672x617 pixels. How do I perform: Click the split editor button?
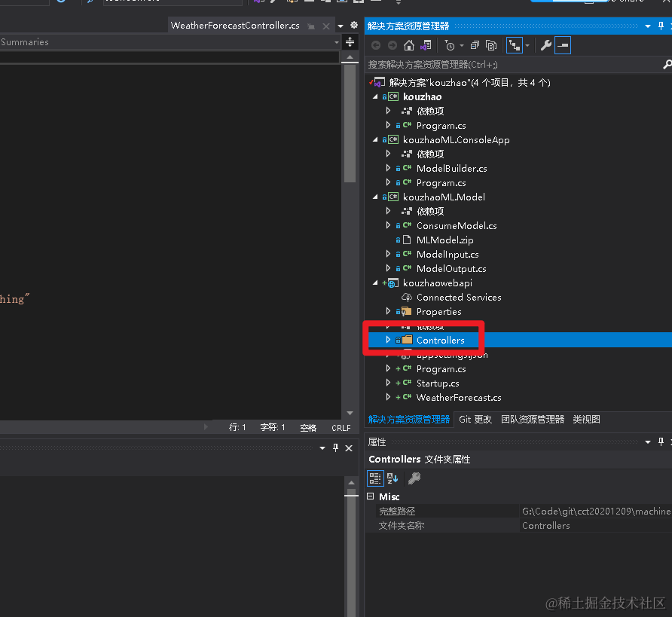tap(350, 42)
